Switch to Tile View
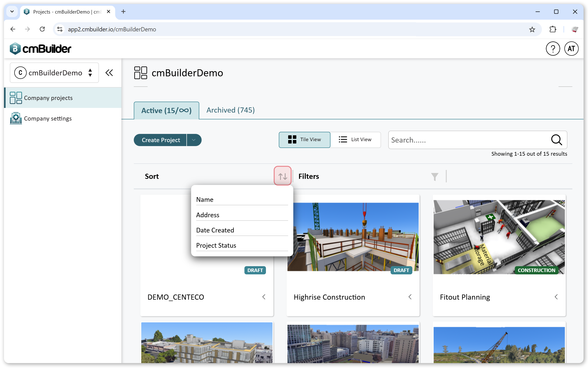This screenshot has height=368, width=588. (305, 140)
